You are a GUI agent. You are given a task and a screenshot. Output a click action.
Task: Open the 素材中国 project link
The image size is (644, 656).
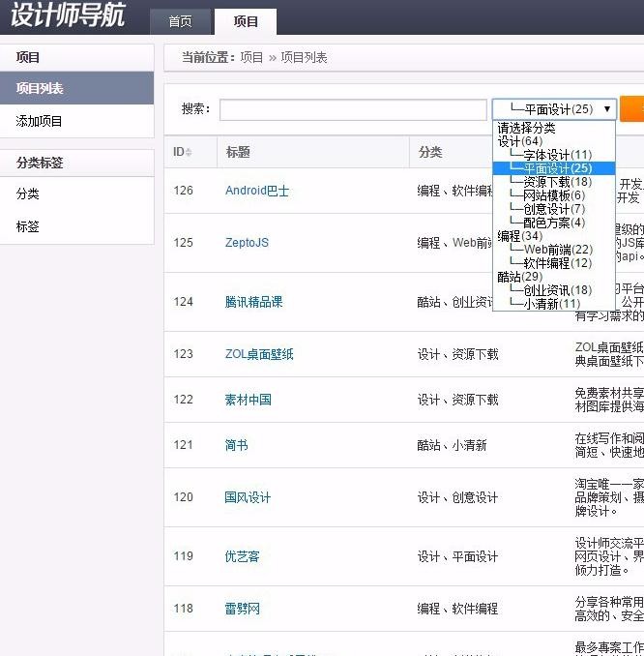248,400
